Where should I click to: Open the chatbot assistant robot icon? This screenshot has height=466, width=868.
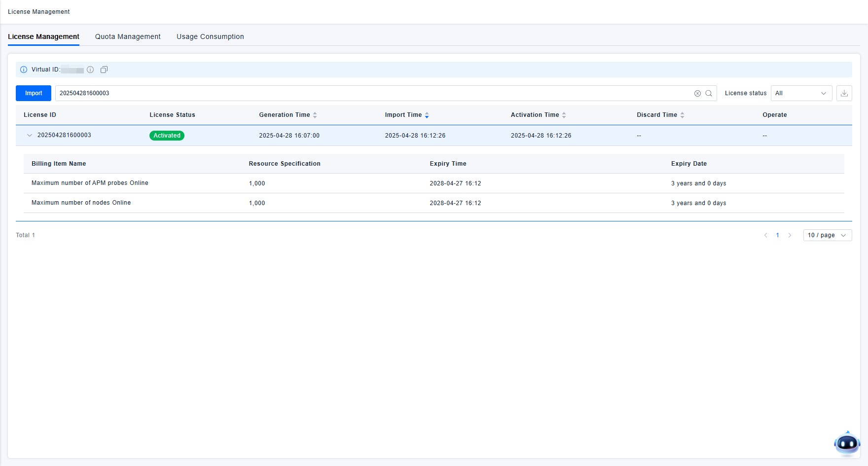(847, 443)
